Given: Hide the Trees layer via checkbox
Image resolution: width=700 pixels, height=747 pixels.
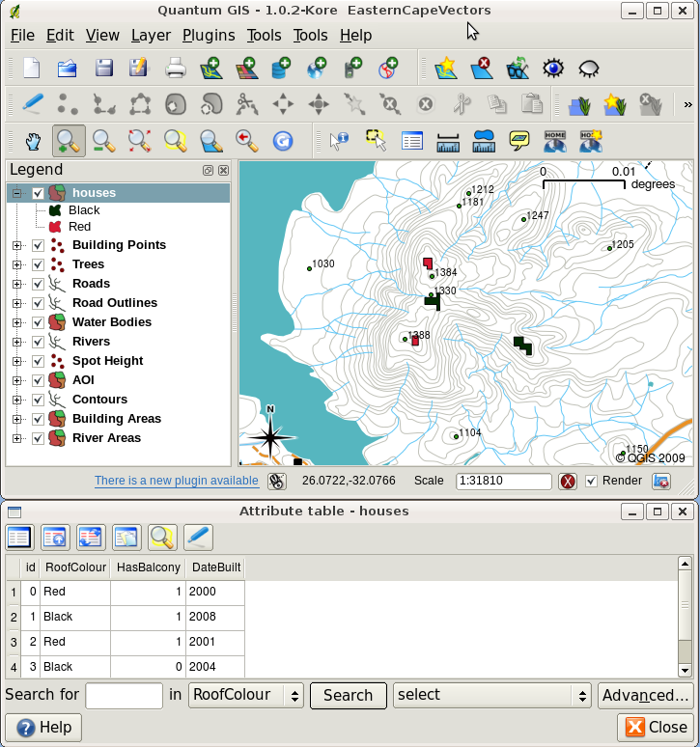Looking at the screenshot, I should (38, 264).
